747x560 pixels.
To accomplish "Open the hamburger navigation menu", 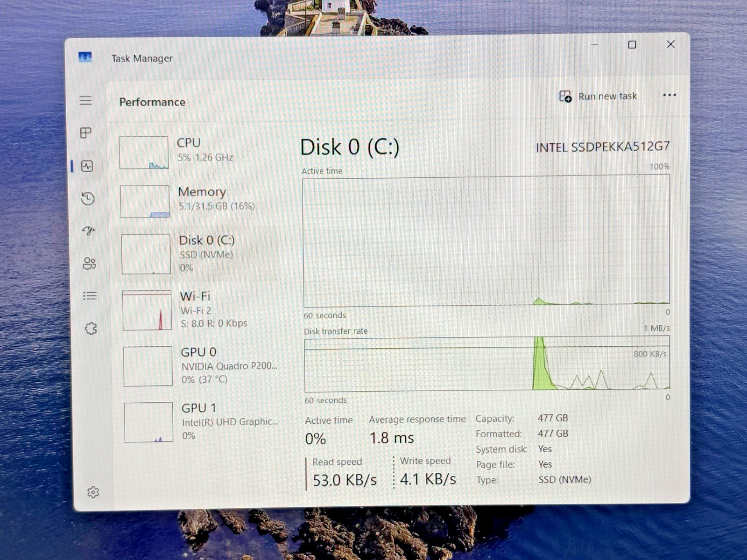I will tap(85, 100).
